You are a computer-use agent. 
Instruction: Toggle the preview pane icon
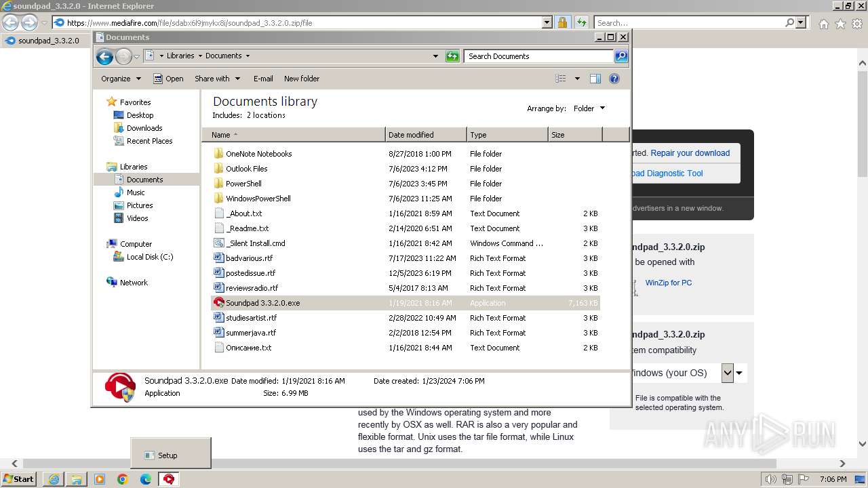pos(595,79)
